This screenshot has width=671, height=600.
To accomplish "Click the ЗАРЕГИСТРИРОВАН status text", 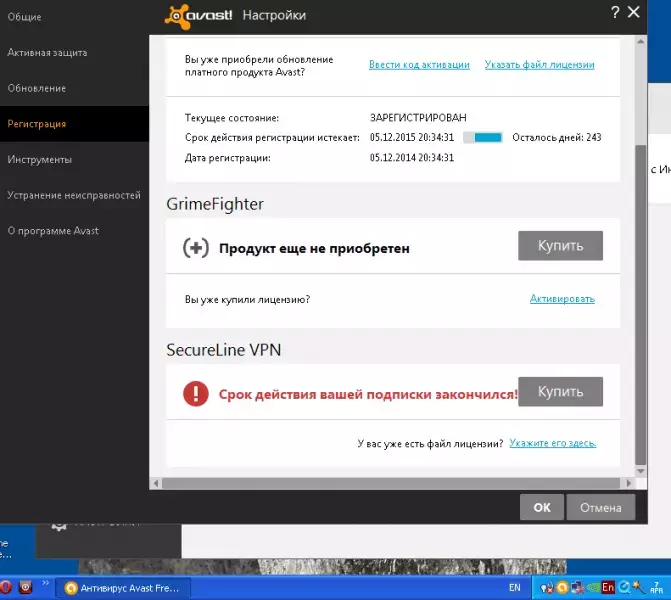I will pos(418,118).
